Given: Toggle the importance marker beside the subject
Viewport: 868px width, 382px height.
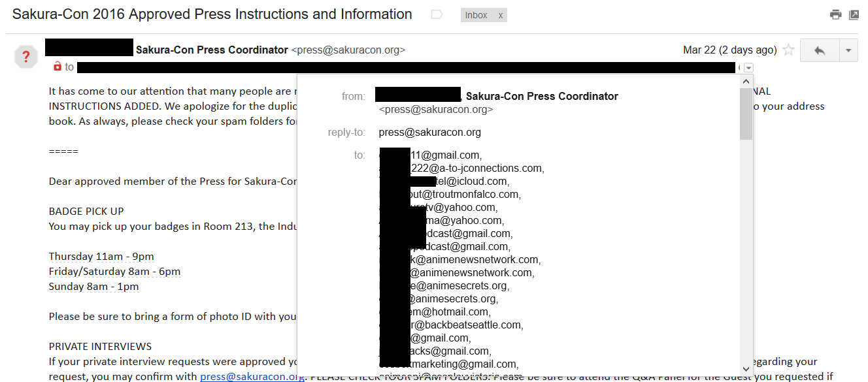Looking at the screenshot, I should tap(437, 14).
